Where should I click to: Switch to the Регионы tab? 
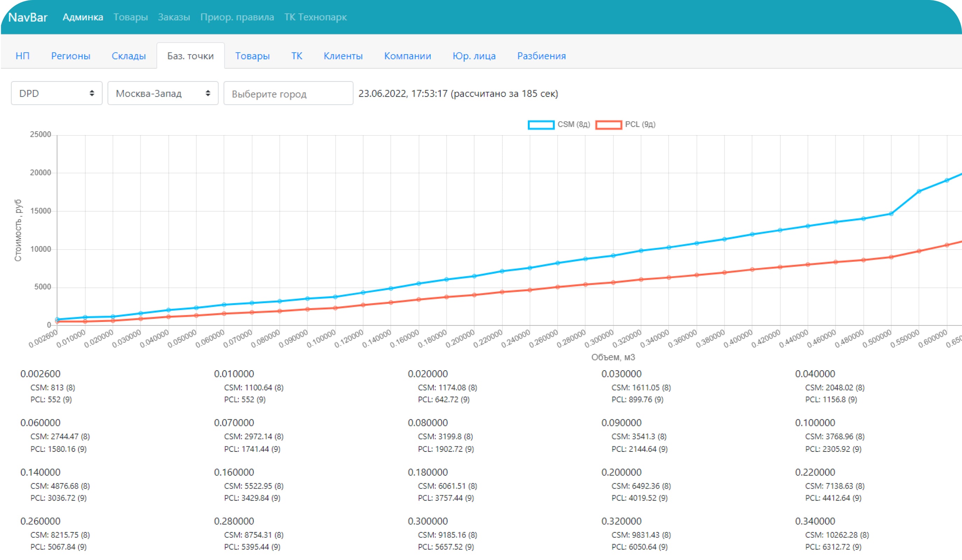pos(71,56)
